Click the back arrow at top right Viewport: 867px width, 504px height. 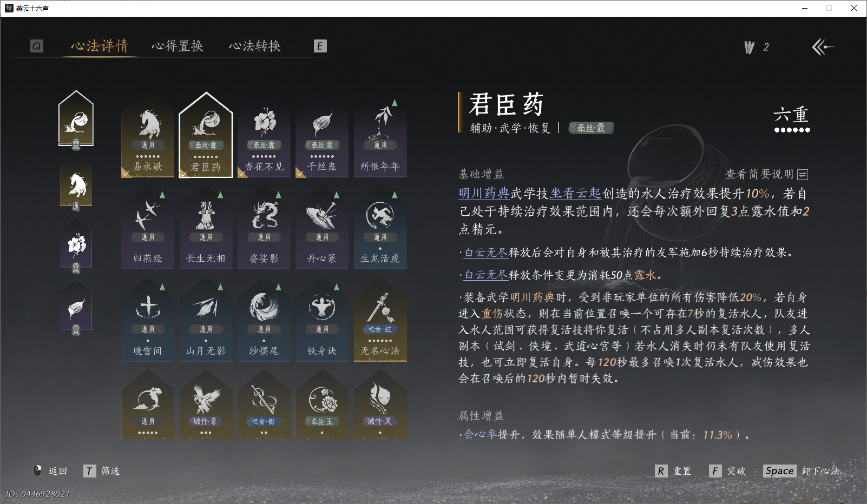[823, 47]
